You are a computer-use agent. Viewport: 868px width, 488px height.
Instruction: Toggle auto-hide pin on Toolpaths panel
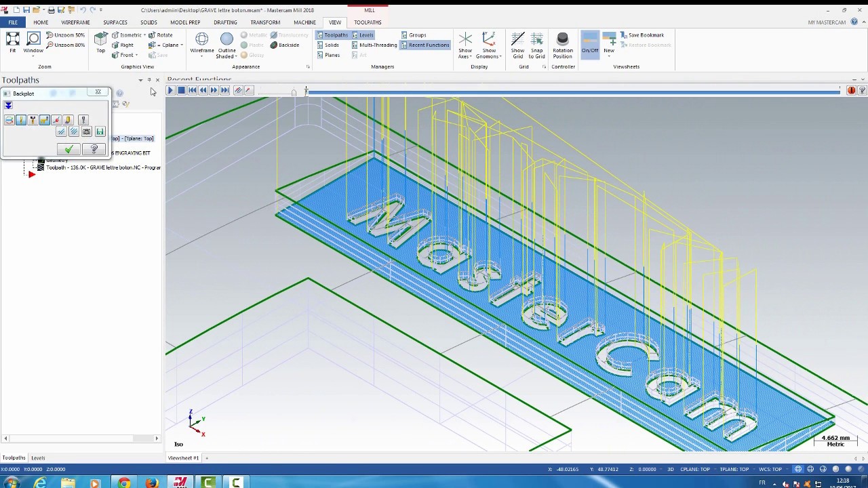[x=149, y=80]
